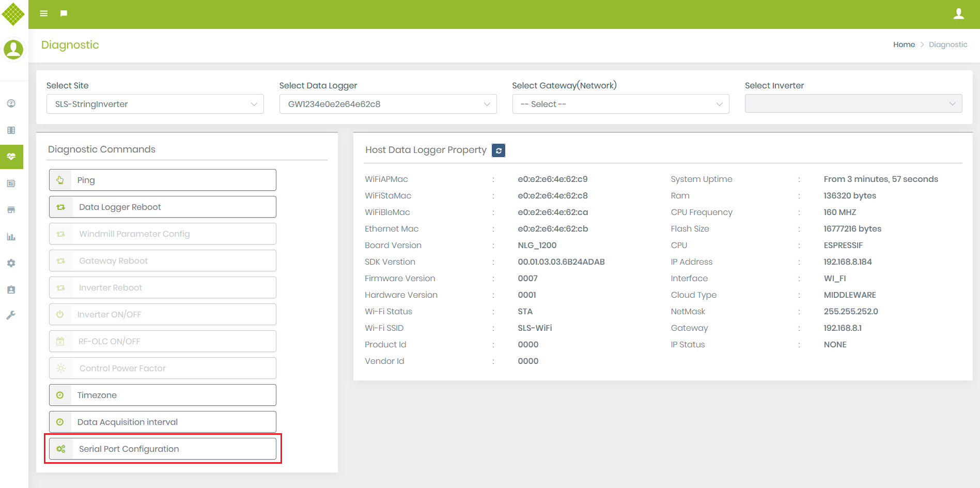Open the chat message icon in the header
980x488 pixels.
63,13
